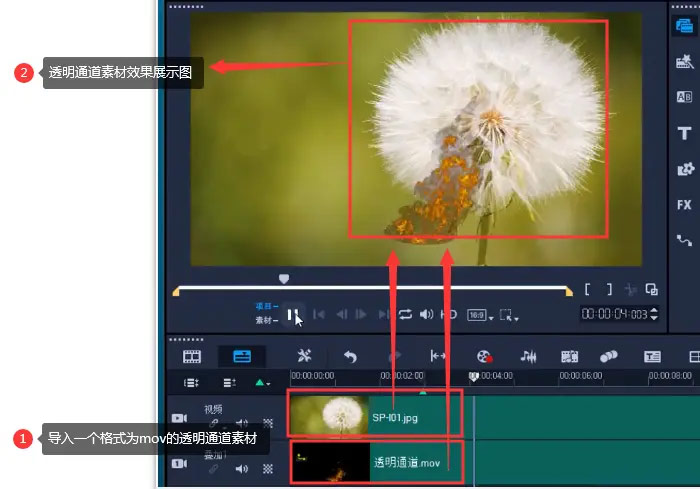Open the 16:9 aspect ratio dropdown
This screenshot has width=700, height=489.
click(x=480, y=315)
